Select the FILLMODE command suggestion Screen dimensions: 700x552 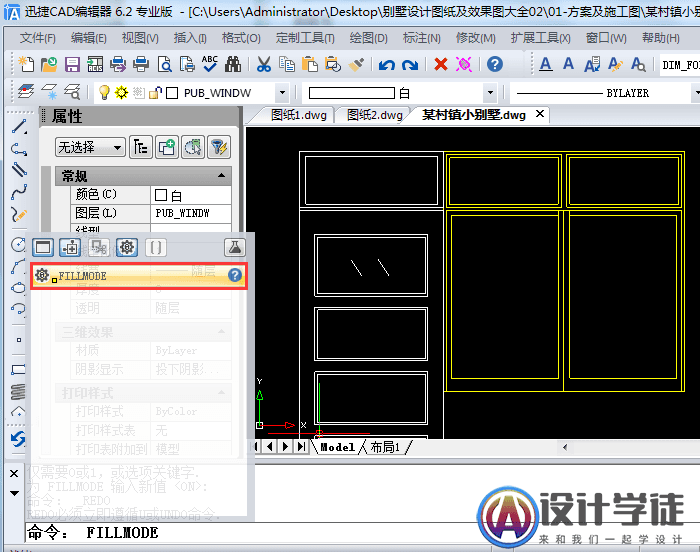coord(139,276)
